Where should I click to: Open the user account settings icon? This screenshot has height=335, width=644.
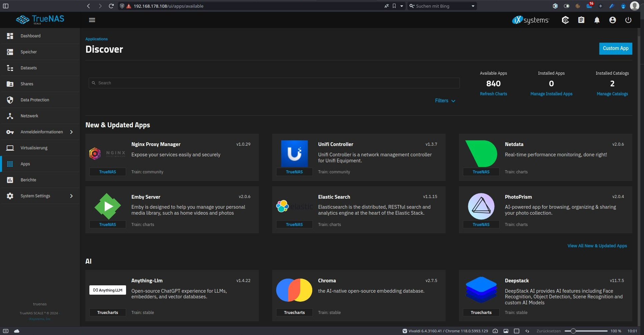613,20
